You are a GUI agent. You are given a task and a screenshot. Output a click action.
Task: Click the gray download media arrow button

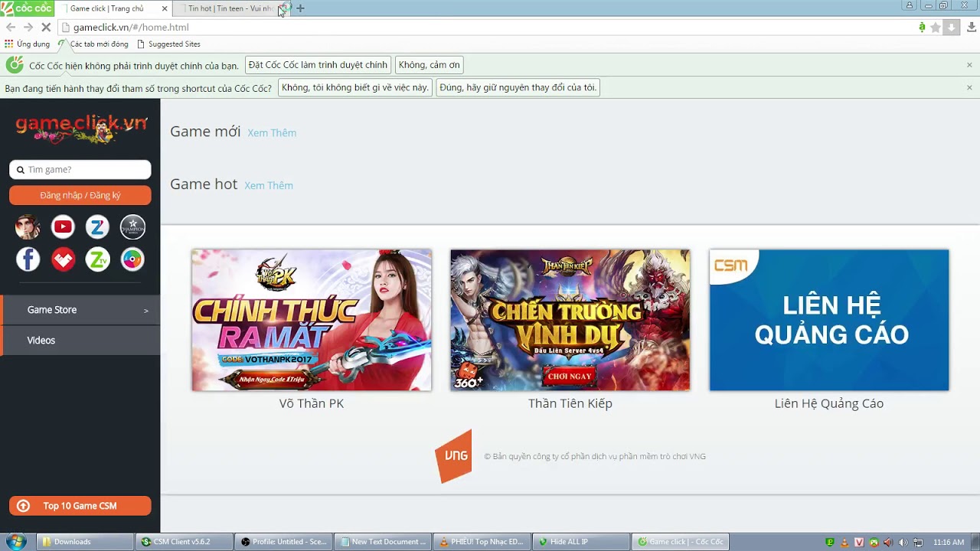coord(951,28)
